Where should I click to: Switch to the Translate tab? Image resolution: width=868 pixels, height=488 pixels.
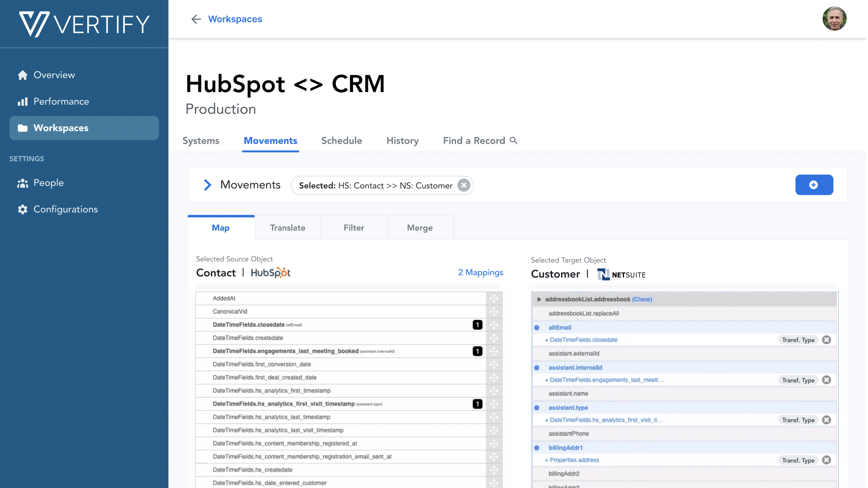287,227
